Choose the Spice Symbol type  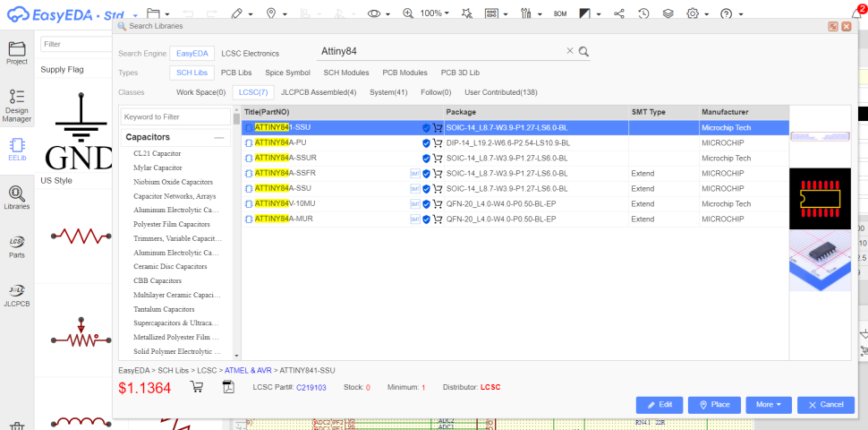(287, 73)
